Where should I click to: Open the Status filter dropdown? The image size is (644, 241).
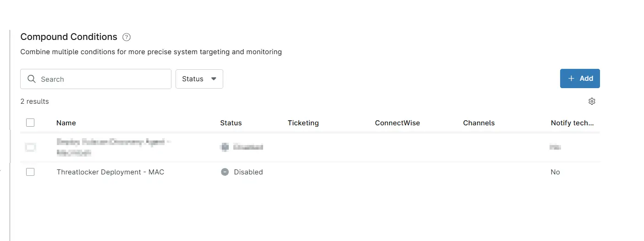click(199, 79)
